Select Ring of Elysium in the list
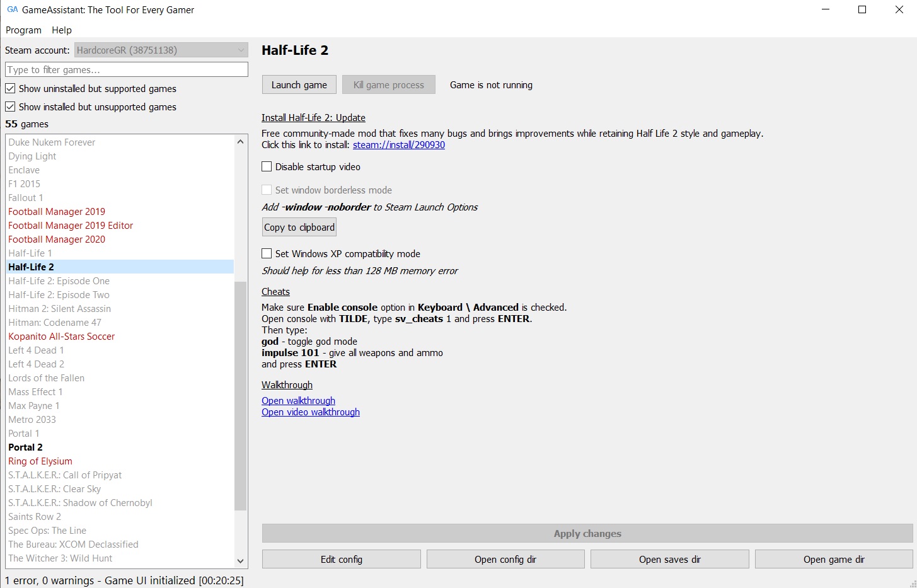917x588 pixels. (120, 461)
